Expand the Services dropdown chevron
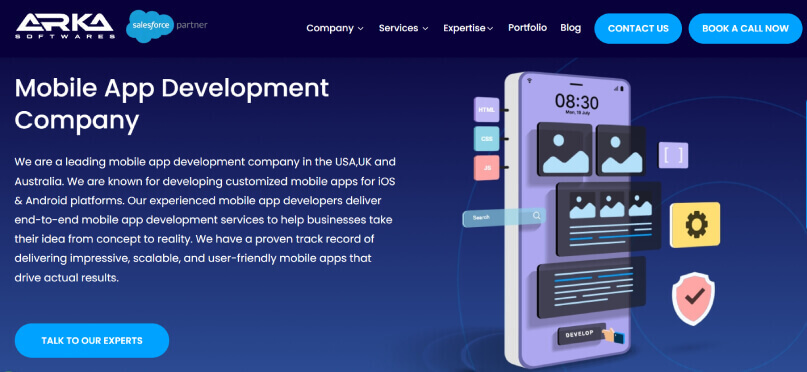Viewport: 807px width, 372px height. point(425,29)
